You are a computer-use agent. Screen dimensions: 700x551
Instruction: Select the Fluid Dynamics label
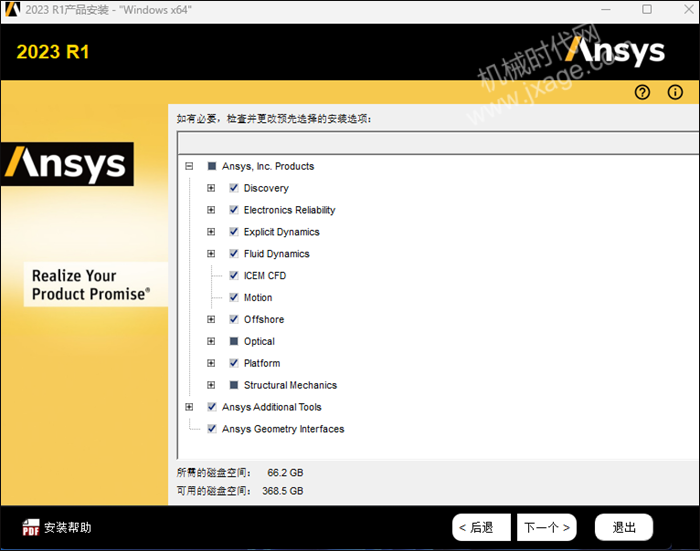point(277,254)
